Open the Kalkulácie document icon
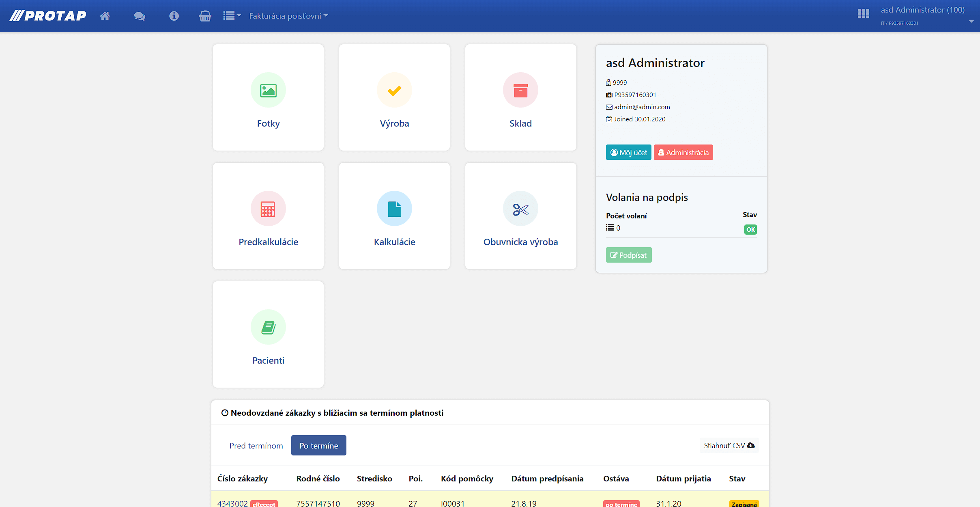The image size is (980, 507). (394, 209)
